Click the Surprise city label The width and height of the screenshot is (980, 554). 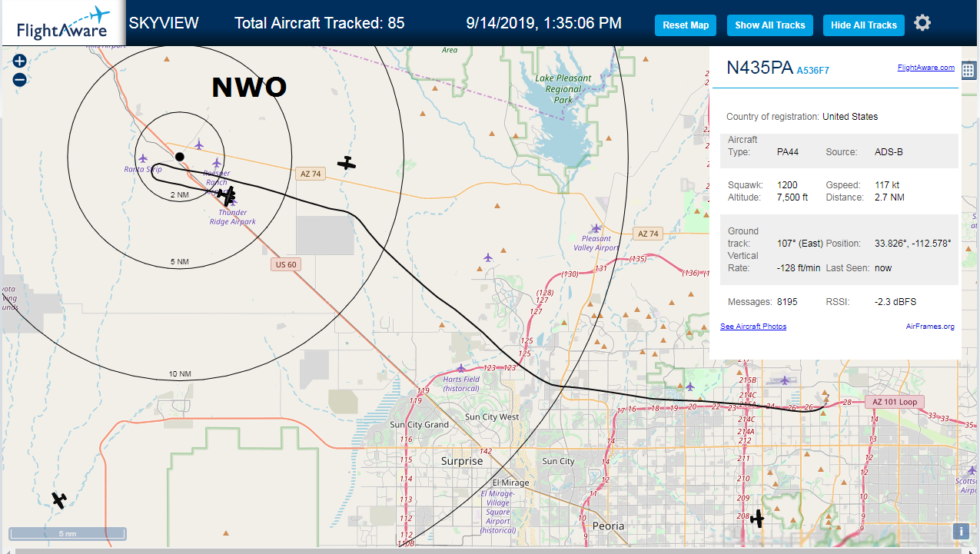[x=462, y=461]
